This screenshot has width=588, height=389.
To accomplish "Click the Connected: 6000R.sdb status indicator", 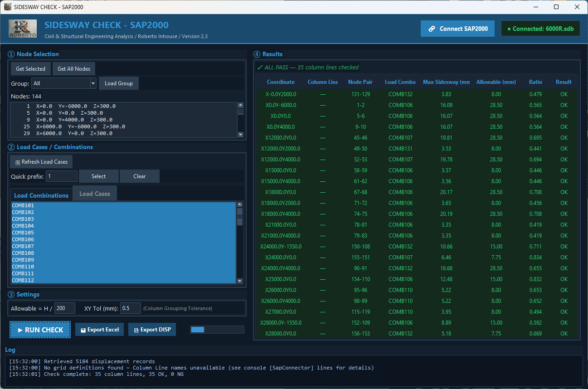I will [540, 29].
